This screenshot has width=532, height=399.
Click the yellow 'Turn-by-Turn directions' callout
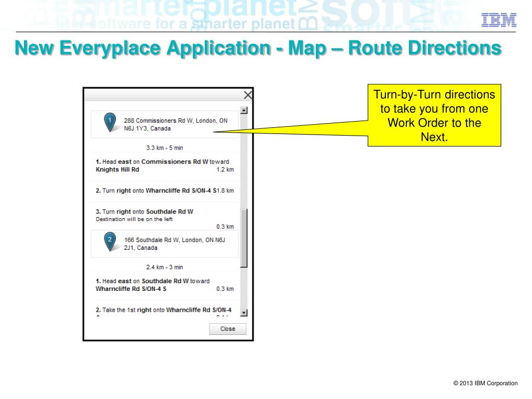pyautogui.click(x=434, y=115)
